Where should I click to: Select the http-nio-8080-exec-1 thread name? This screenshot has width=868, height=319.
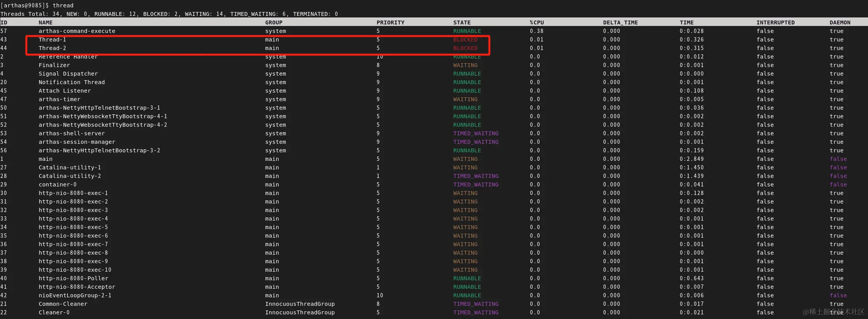pos(73,193)
